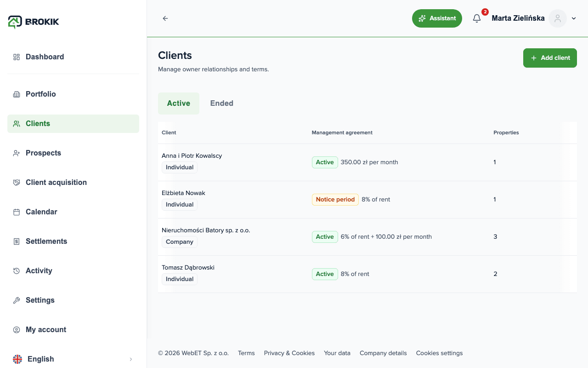The image size is (588, 368).
Task: Switch to the Ended tab
Action: point(222,103)
